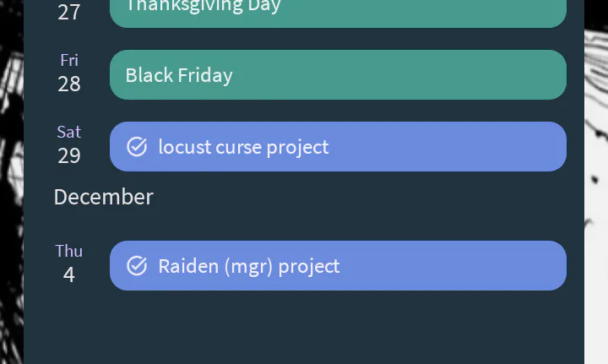Open the locust curse project task title
The height and width of the screenshot is (364, 608).
click(243, 147)
